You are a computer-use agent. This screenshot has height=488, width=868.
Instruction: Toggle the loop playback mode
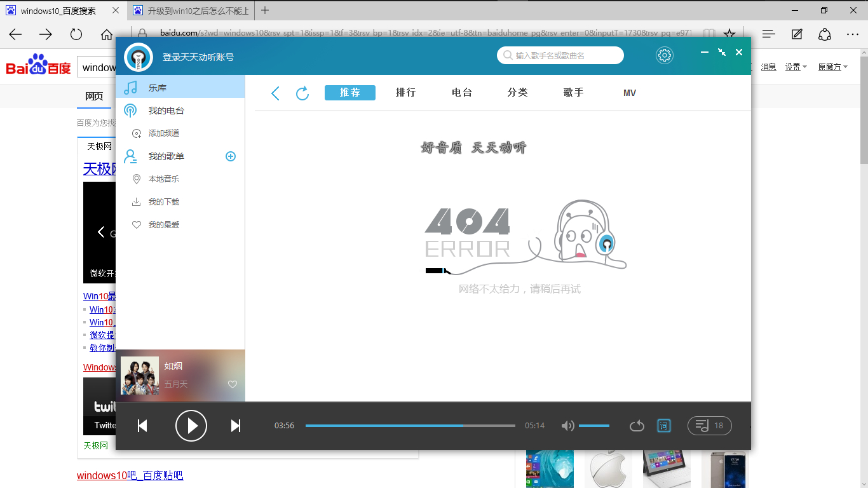coord(637,426)
